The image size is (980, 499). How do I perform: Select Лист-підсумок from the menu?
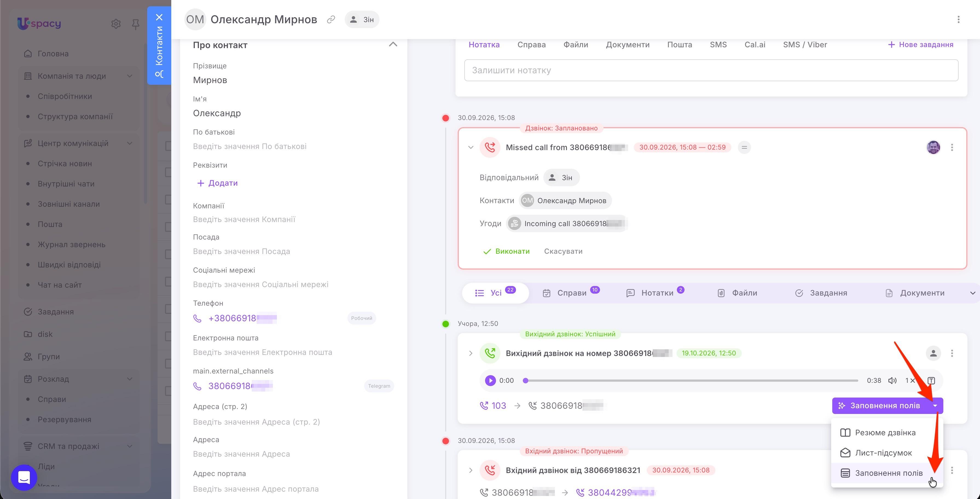click(887, 453)
